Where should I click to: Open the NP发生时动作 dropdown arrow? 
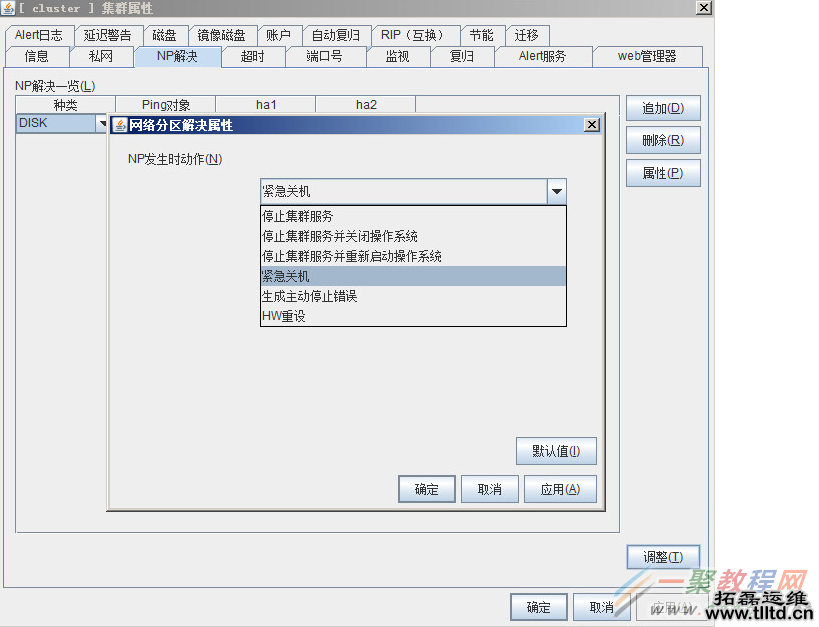click(557, 191)
